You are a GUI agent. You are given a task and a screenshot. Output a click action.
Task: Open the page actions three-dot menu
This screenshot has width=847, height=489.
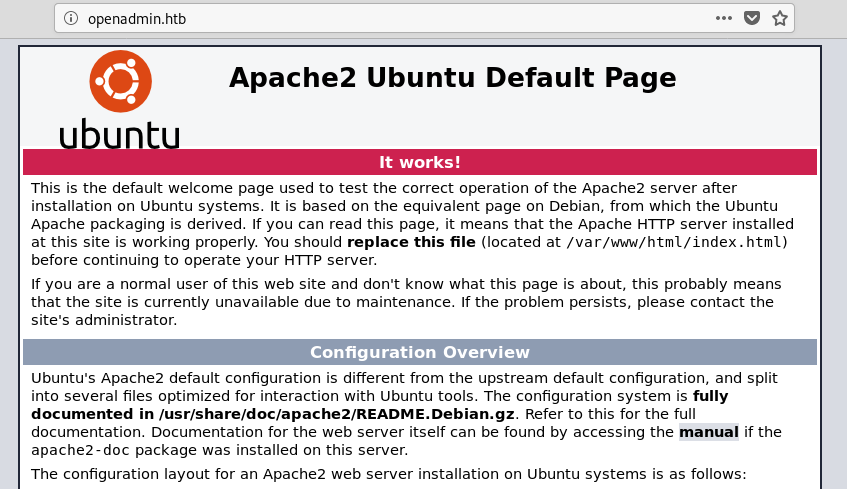pos(723,18)
